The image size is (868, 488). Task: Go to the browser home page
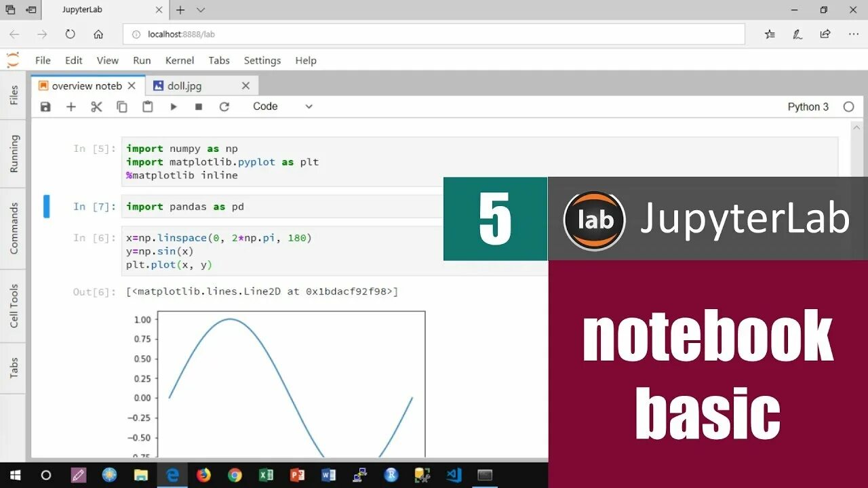point(98,34)
